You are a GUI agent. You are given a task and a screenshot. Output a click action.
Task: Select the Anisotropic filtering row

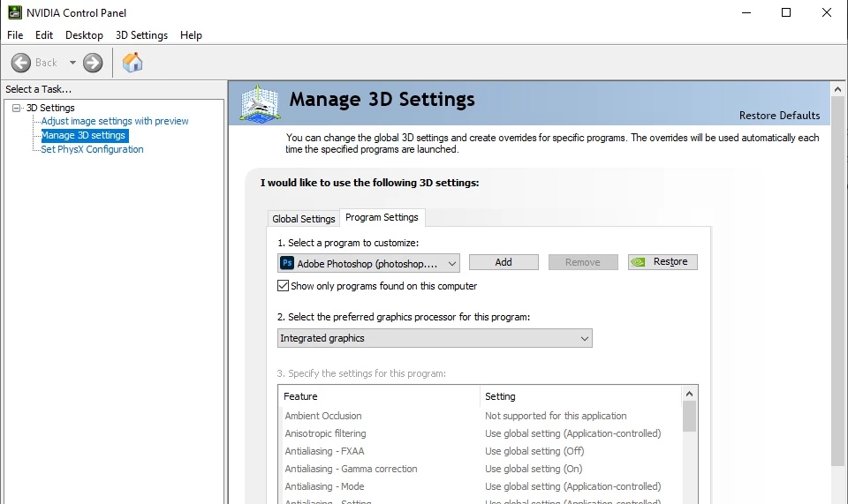click(x=481, y=433)
